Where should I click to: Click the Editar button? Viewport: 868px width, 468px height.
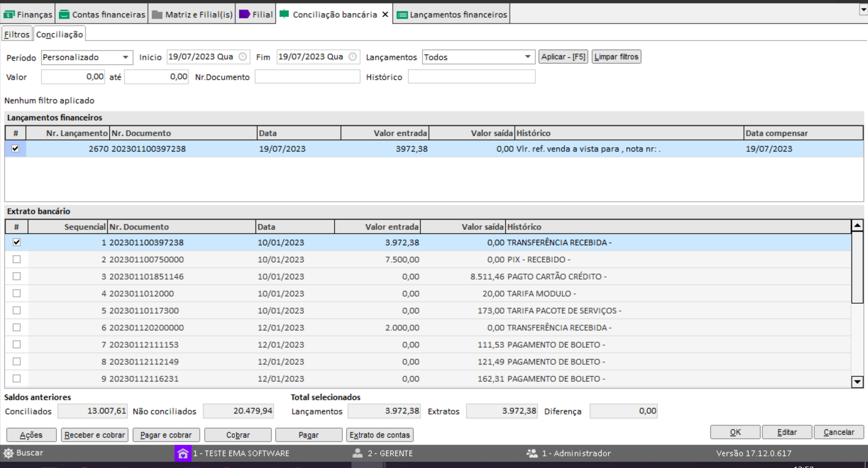click(787, 432)
